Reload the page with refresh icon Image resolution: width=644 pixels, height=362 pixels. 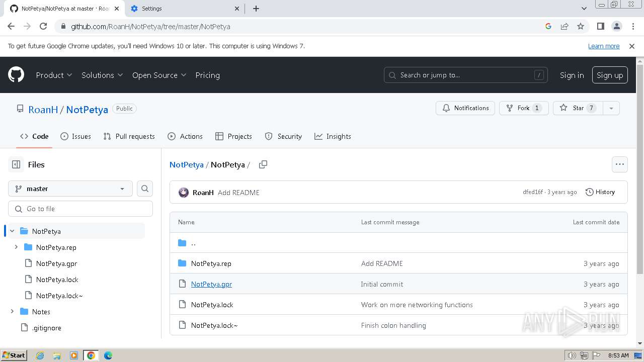click(x=43, y=26)
